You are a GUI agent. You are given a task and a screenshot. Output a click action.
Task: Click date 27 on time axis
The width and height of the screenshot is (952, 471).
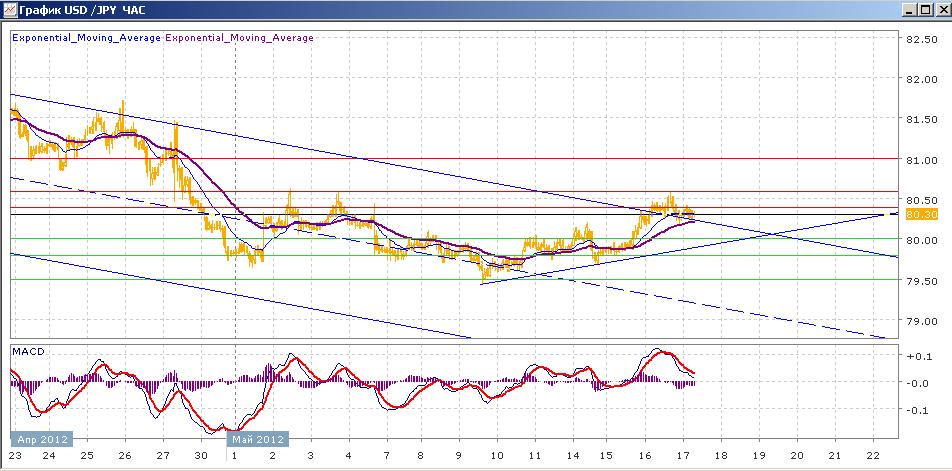(x=162, y=456)
